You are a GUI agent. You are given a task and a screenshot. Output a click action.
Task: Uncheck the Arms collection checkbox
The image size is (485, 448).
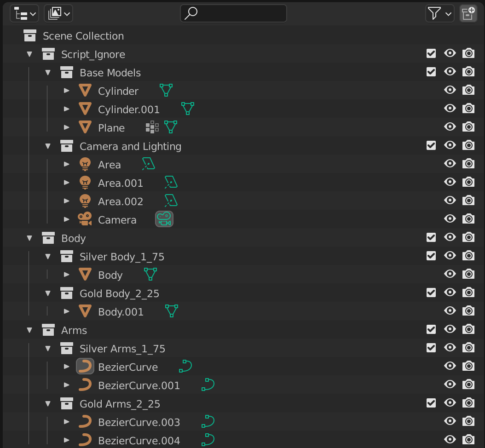click(x=431, y=329)
